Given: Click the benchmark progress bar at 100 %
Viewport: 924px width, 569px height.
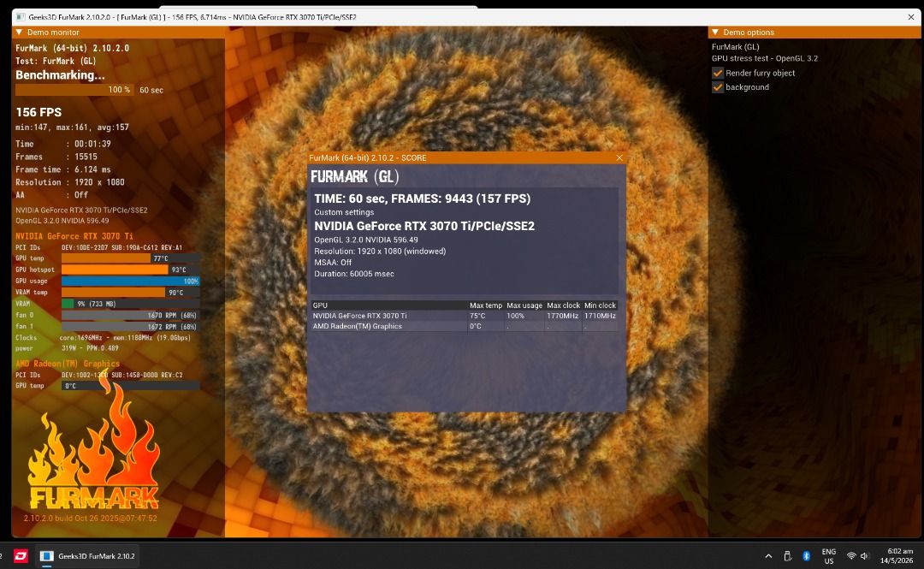Looking at the screenshot, I should click(74, 90).
